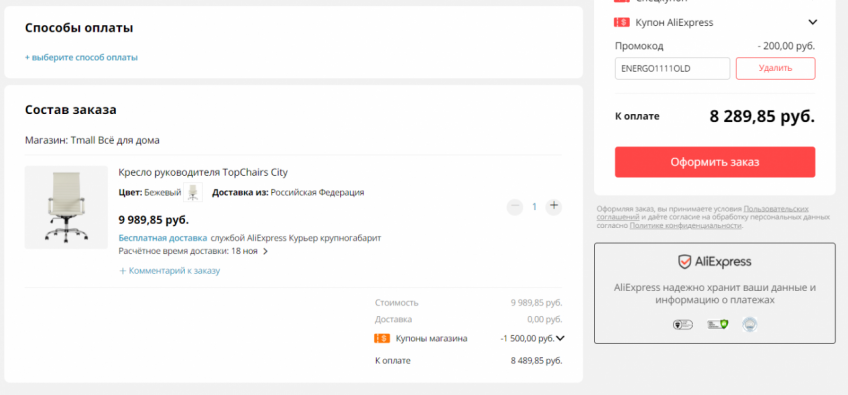Click the Способы оплаты heading

click(x=79, y=28)
